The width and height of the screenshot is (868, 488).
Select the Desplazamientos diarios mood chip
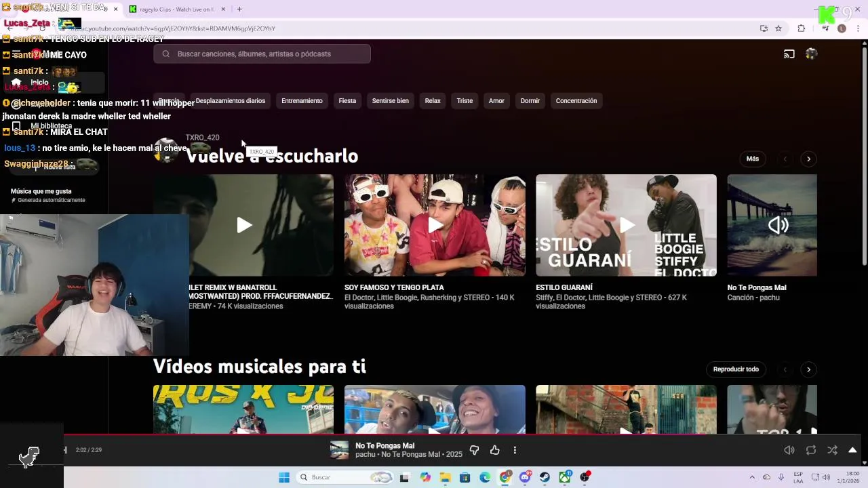tap(230, 101)
